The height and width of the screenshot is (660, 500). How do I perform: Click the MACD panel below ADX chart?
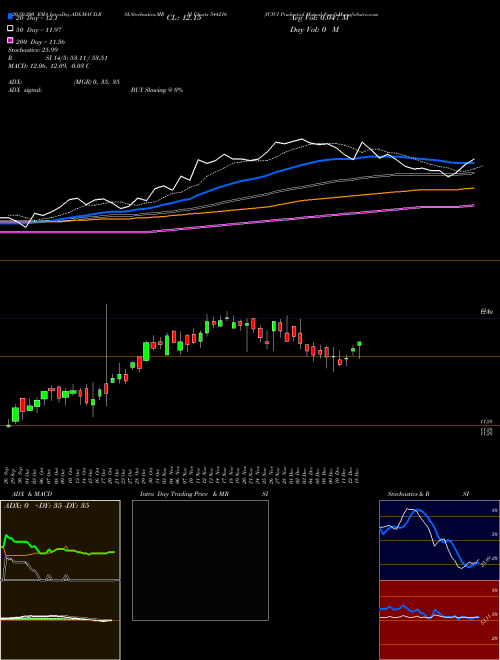pos(60,620)
